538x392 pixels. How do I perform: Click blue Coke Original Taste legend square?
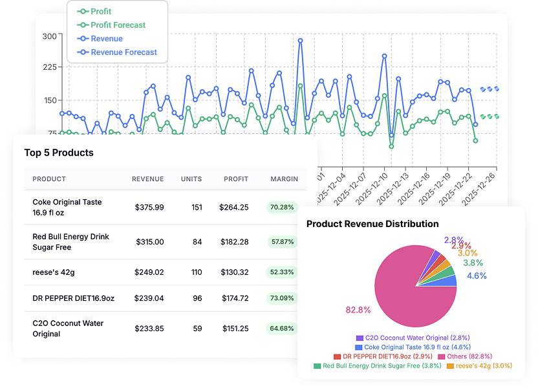pos(359,347)
